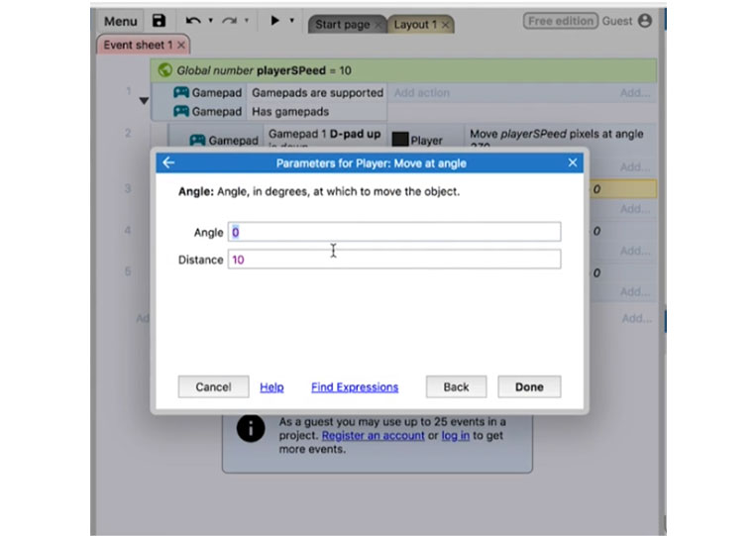Click the info circle icon
Viewport: 756px width, 536px height.
click(x=251, y=428)
